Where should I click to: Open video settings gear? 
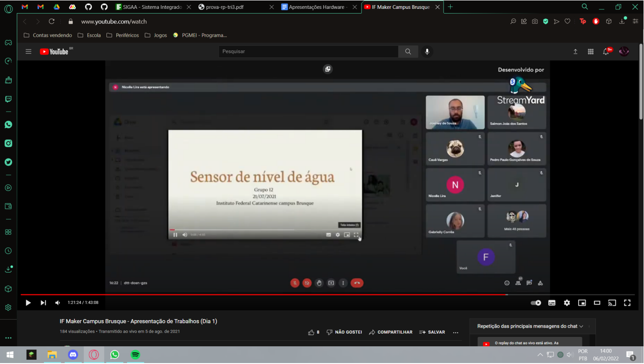pos(566,303)
